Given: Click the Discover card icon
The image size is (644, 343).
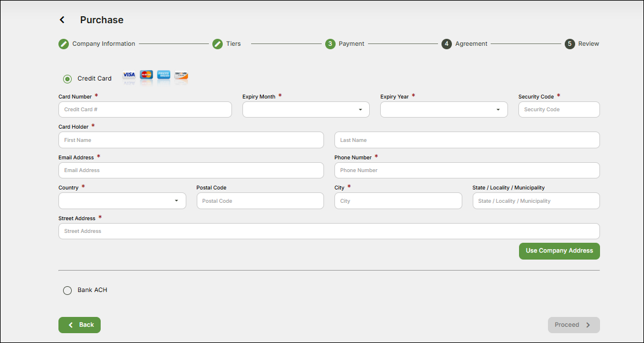Looking at the screenshot, I should tap(181, 76).
